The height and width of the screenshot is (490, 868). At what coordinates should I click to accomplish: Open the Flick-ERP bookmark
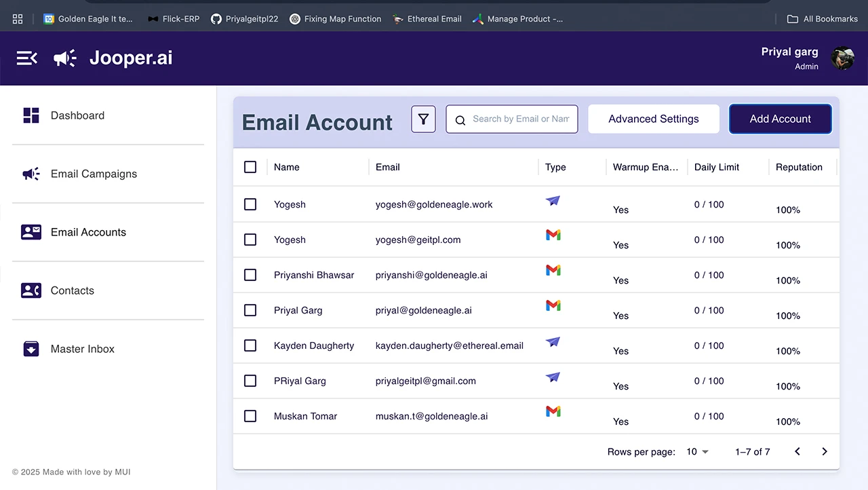[x=174, y=19]
